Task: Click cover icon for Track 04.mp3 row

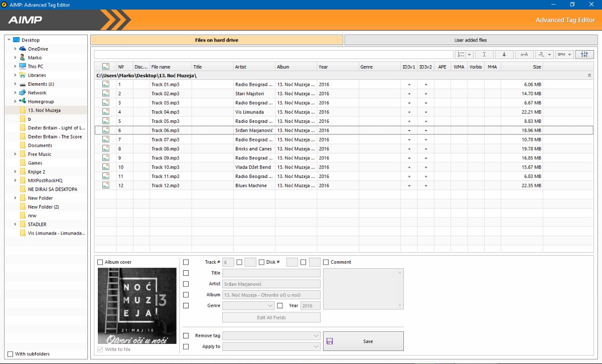Action: [105, 112]
